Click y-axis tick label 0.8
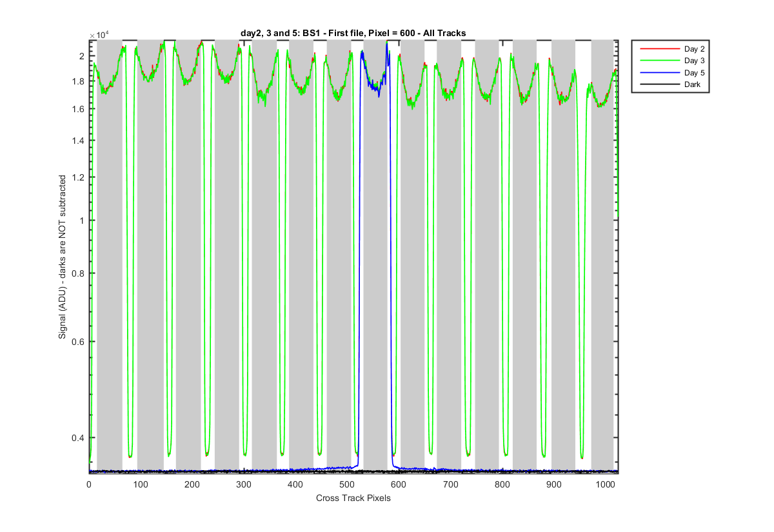Viewport: 774px width, 532px height. [x=78, y=273]
